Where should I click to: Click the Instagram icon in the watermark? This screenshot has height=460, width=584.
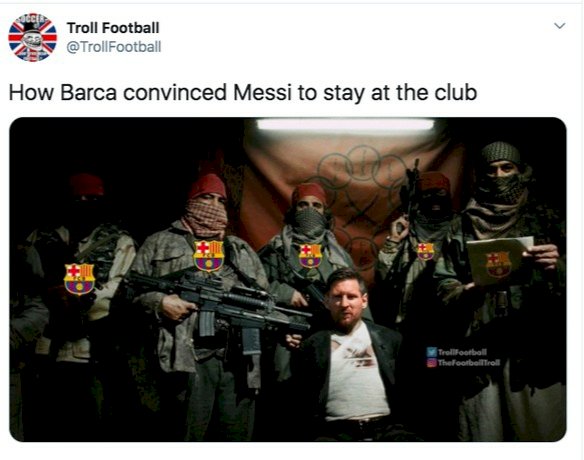pos(431,362)
